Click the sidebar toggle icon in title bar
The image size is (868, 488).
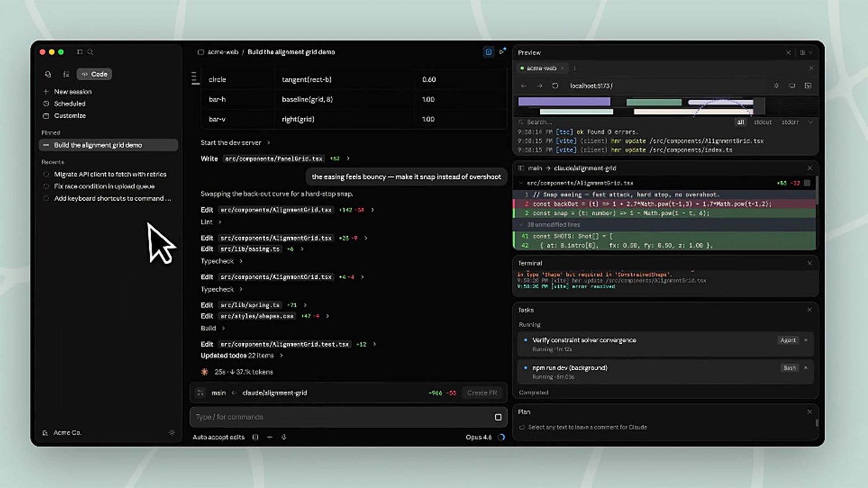(80, 52)
